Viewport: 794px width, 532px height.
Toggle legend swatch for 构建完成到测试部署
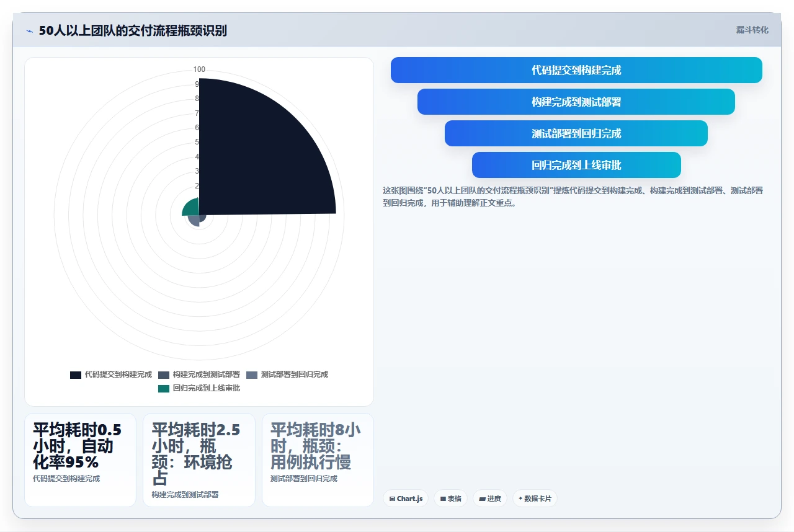coord(164,375)
